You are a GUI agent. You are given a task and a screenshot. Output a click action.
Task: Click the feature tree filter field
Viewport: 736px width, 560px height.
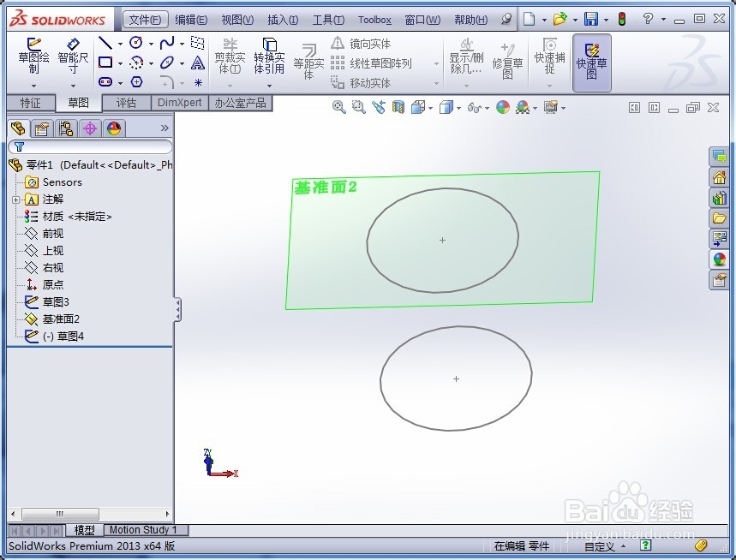[x=90, y=146]
